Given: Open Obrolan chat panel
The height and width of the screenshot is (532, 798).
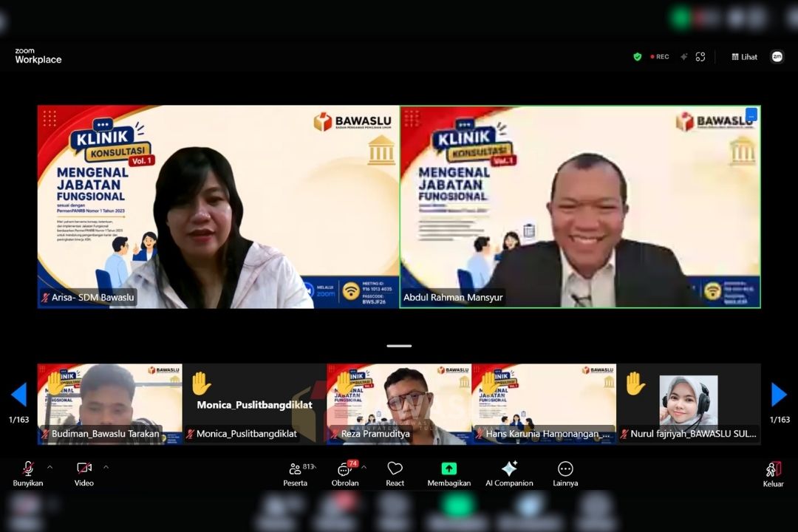Looking at the screenshot, I should pos(345,474).
